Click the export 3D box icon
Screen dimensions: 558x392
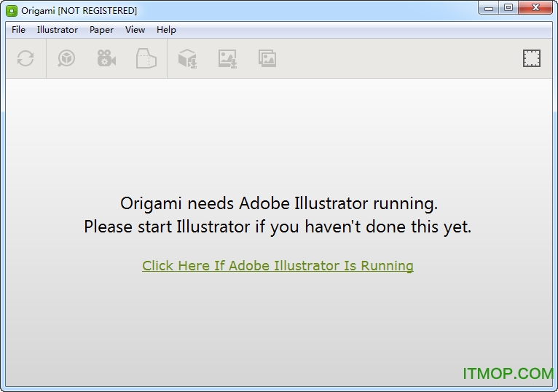(x=187, y=58)
